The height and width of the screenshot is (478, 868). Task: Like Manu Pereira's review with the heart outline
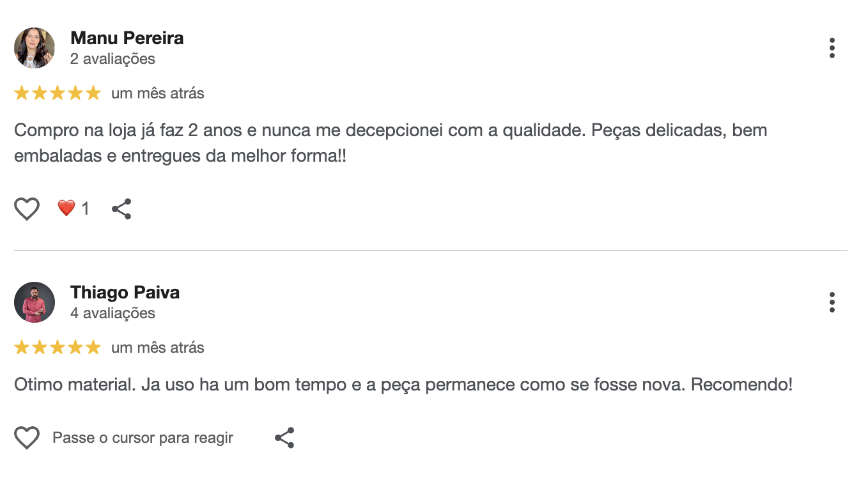tap(27, 209)
